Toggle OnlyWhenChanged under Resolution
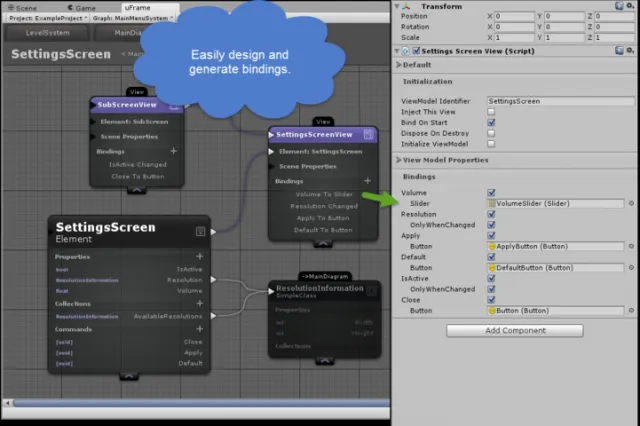The image size is (640, 426). [x=491, y=224]
